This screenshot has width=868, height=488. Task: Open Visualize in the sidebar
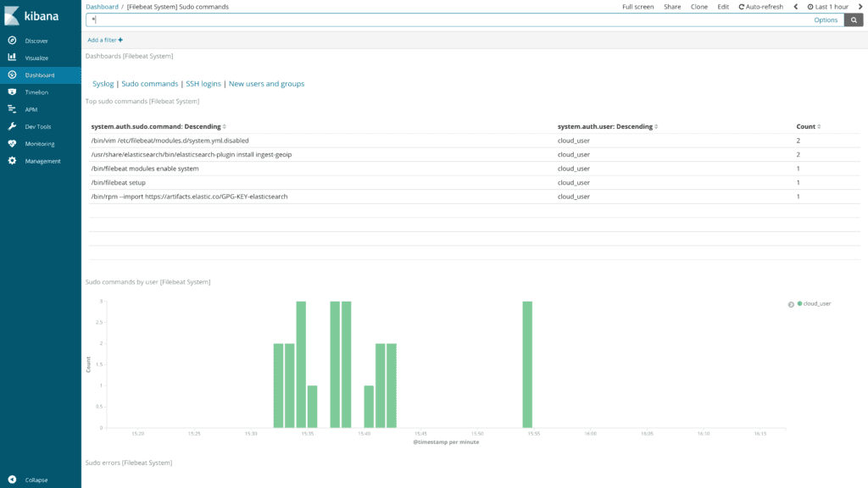click(36, 58)
